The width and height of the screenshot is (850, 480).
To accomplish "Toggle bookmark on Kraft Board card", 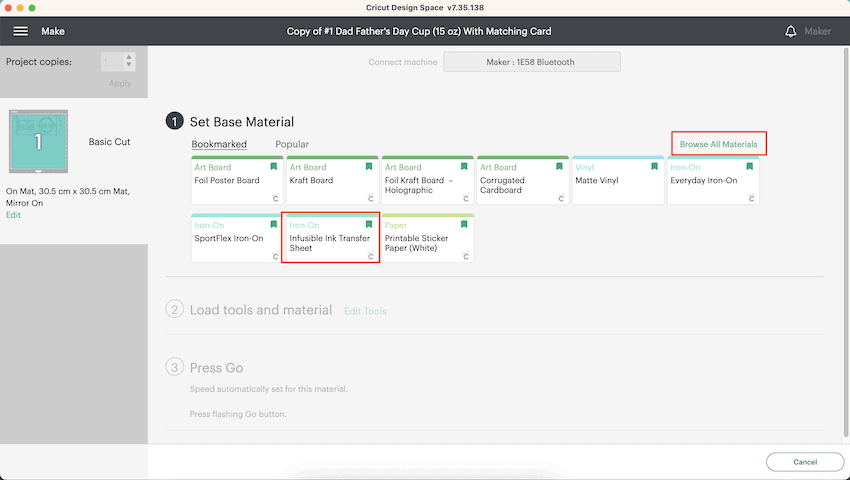I will coord(369,167).
